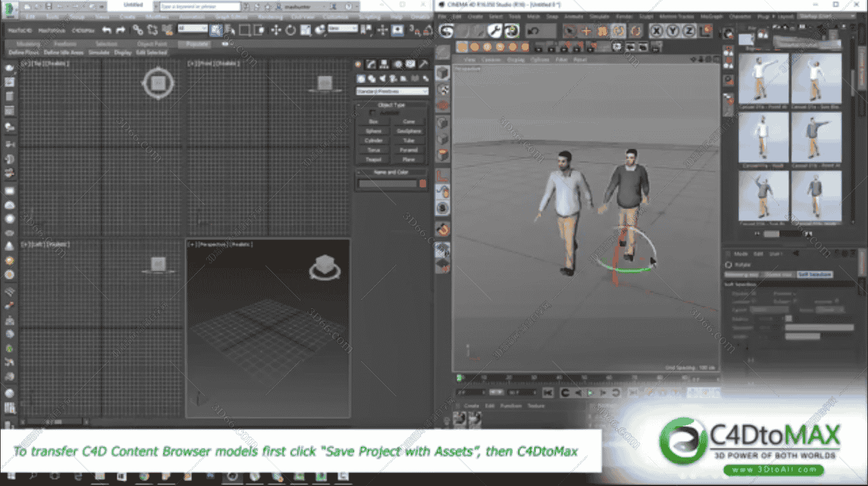Select the Move tool in 3ds Max toolbar
868x486 pixels.
click(276, 30)
